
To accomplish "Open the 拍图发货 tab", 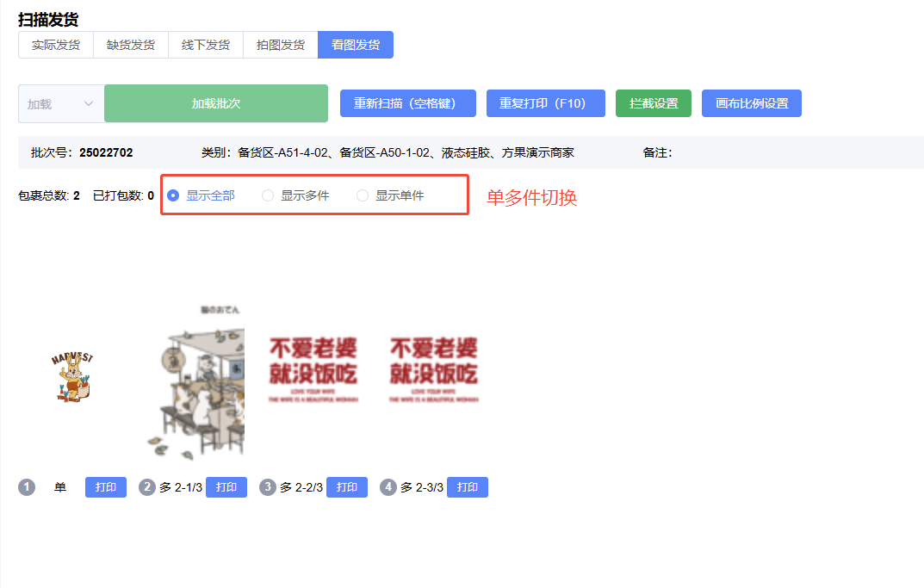I will tap(281, 45).
